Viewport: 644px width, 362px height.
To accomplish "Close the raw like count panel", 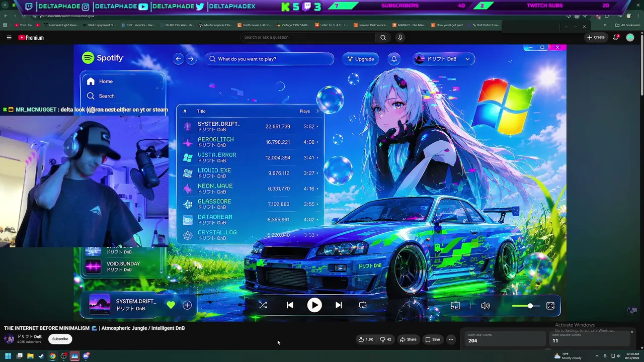I will (632, 332).
